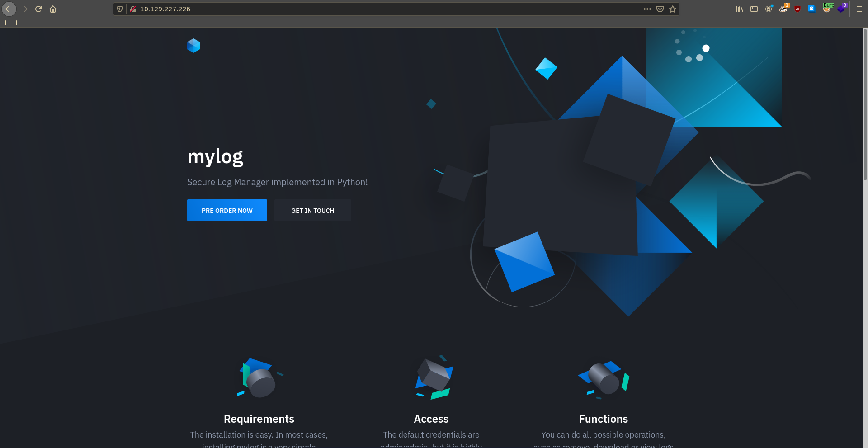Go back to the previous page
This screenshot has height=448, width=868.
(9, 9)
